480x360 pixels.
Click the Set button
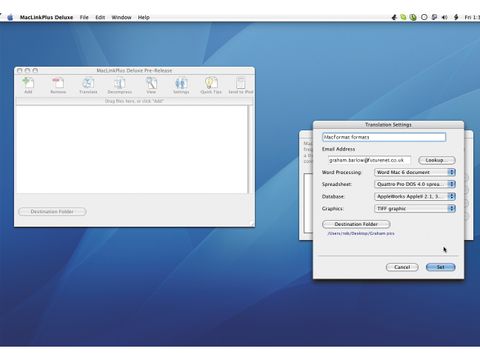click(x=440, y=267)
